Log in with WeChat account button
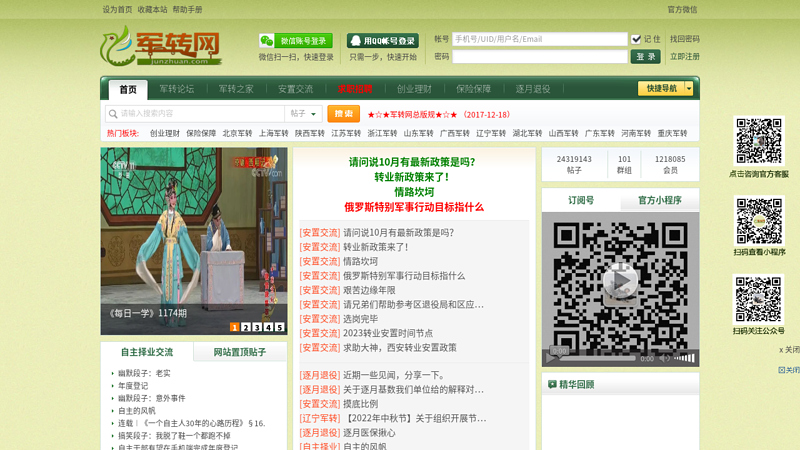 pos(296,41)
